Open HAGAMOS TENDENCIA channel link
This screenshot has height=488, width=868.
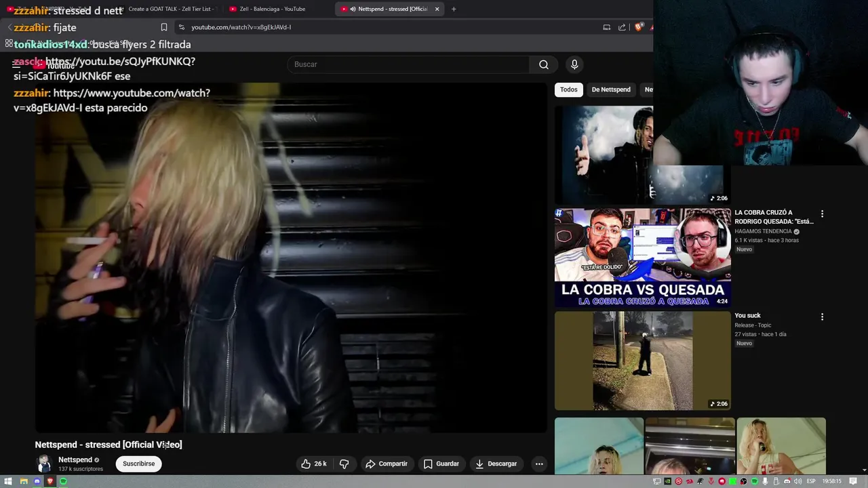pos(763,231)
